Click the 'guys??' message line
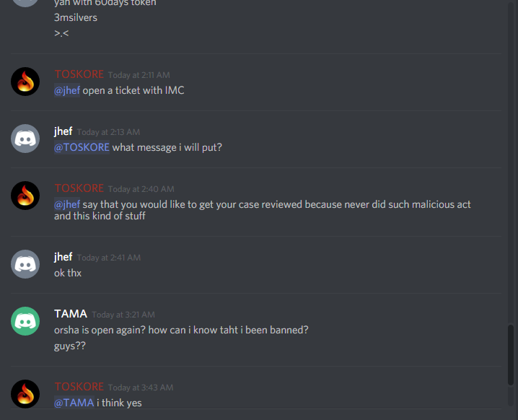518x420 pixels. 70,346
